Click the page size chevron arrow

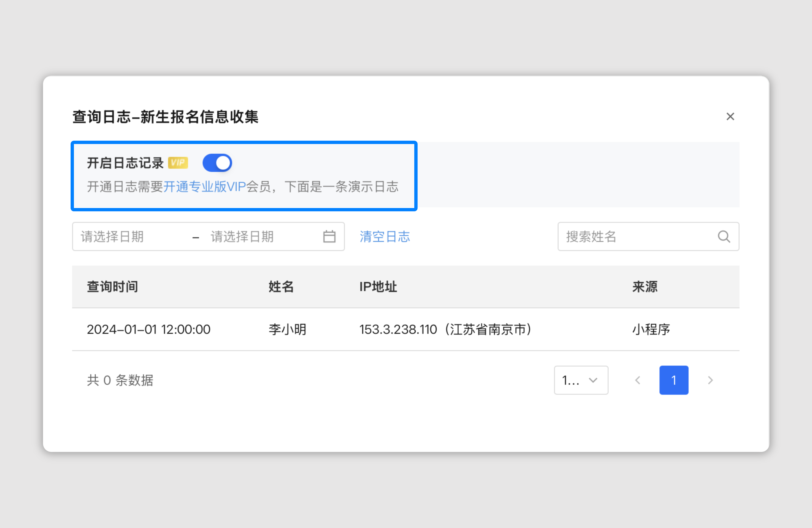tap(593, 380)
